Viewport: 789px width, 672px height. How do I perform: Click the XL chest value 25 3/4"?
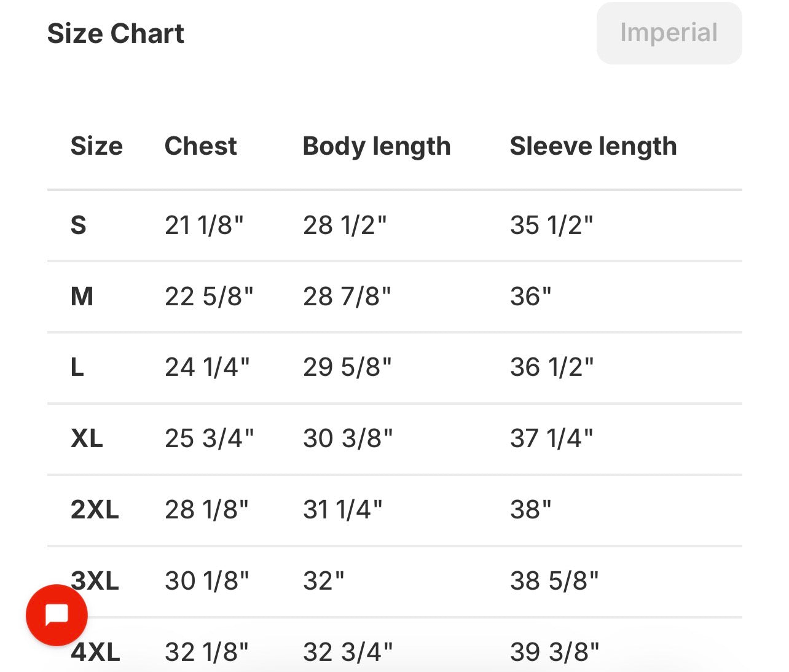tap(209, 439)
